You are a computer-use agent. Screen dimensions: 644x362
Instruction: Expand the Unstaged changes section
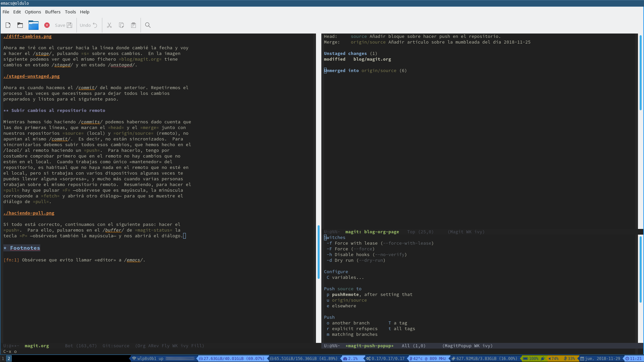pyautogui.click(x=351, y=53)
